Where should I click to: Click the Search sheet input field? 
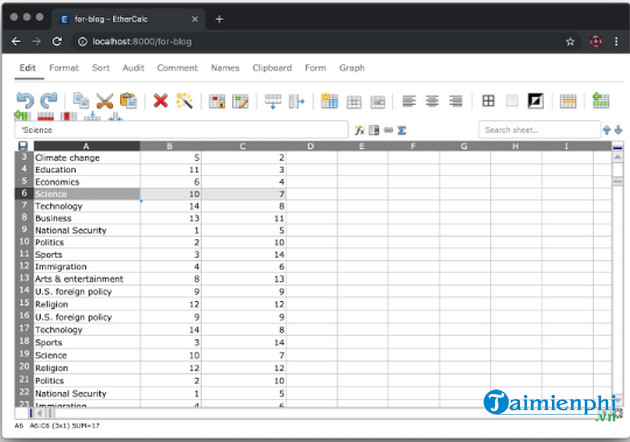coord(537,130)
